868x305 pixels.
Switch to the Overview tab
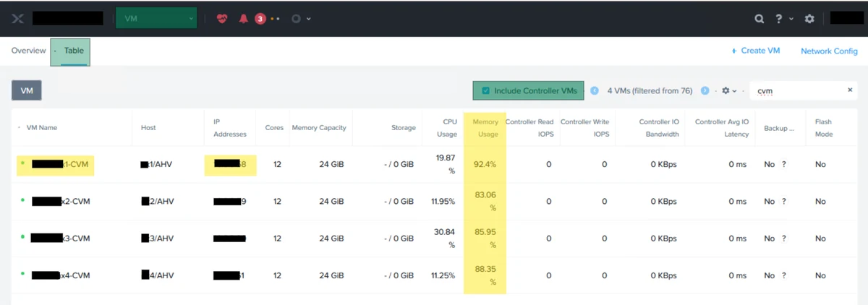29,51
